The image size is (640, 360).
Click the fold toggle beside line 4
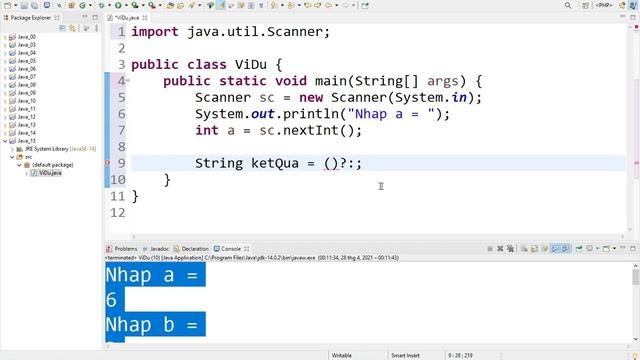point(128,80)
